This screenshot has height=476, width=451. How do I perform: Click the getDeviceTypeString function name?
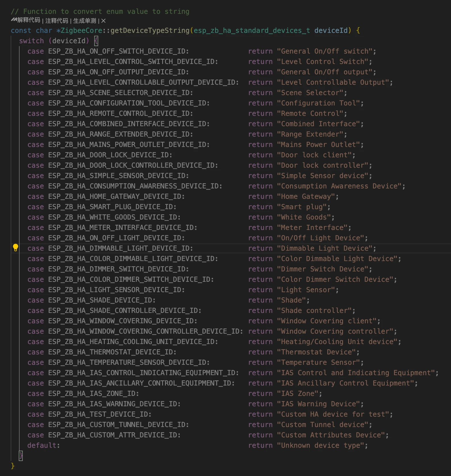point(150,31)
